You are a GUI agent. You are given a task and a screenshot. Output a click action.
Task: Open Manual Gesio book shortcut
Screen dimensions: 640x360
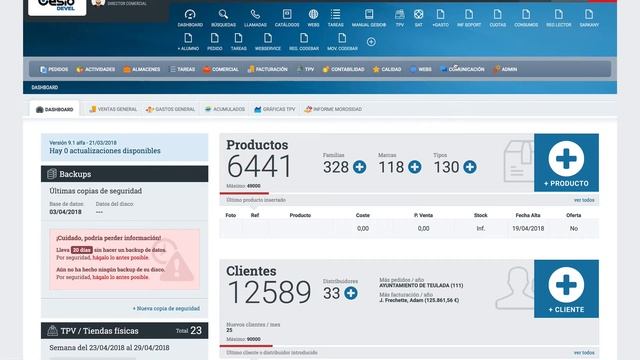point(369,18)
